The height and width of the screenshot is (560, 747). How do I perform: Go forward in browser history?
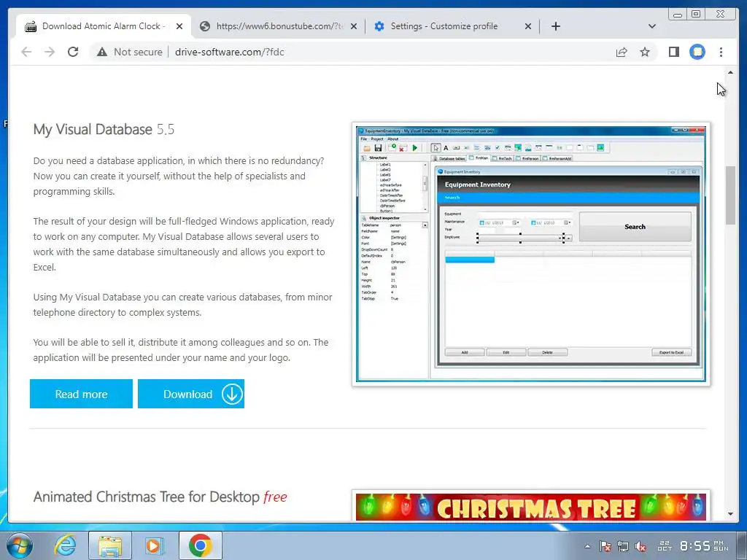50,52
